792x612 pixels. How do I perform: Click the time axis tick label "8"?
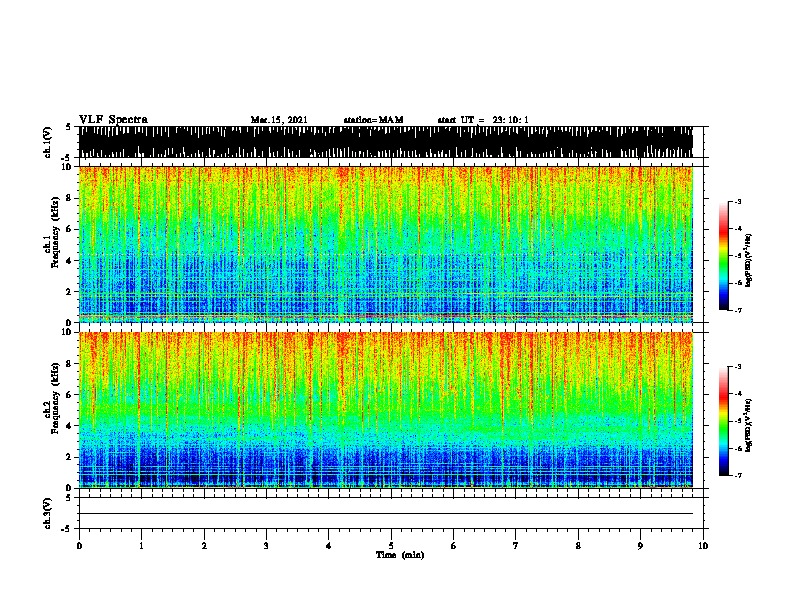(x=578, y=546)
